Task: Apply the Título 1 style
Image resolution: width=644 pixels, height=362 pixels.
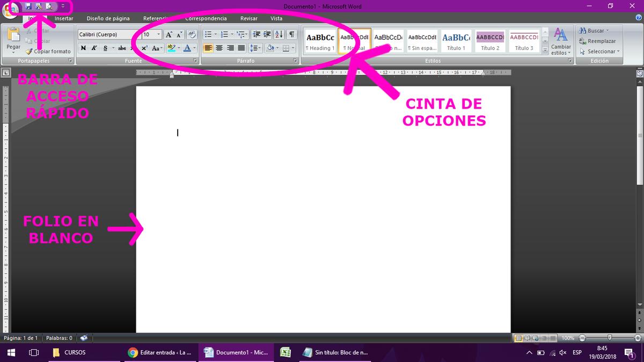Action: click(456, 41)
